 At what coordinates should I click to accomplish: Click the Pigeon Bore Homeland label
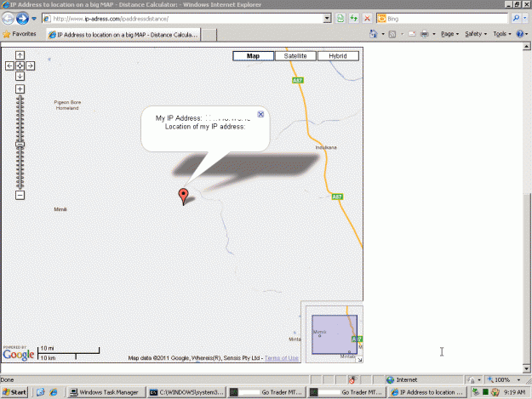67,105
